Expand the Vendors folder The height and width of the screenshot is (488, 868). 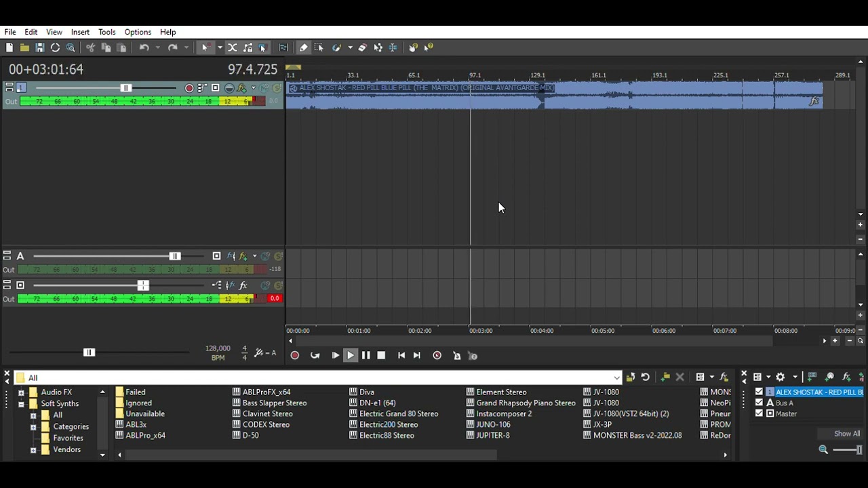(x=33, y=450)
